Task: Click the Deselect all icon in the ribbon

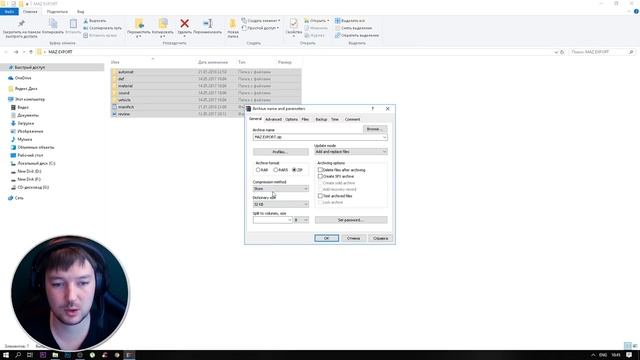Action: click(x=338, y=28)
